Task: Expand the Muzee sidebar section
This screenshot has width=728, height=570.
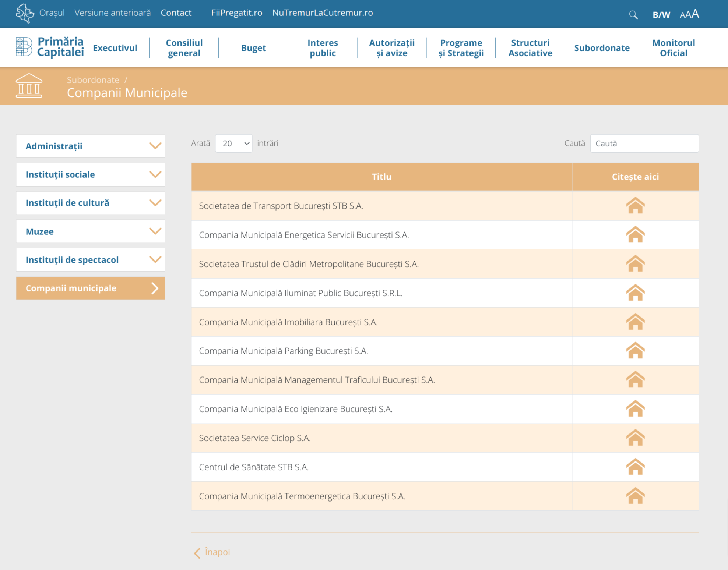Action: click(90, 231)
